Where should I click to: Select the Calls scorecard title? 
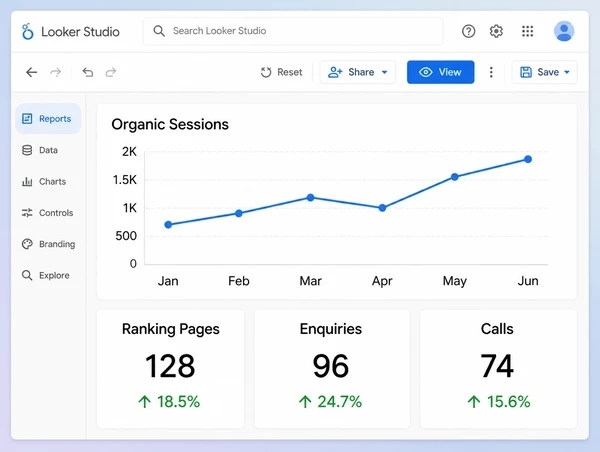pos(497,329)
